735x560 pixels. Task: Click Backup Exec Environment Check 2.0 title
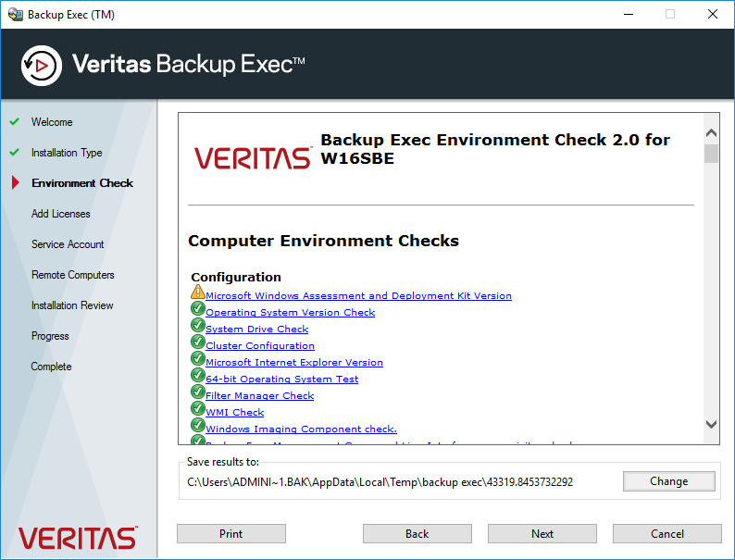(x=495, y=149)
